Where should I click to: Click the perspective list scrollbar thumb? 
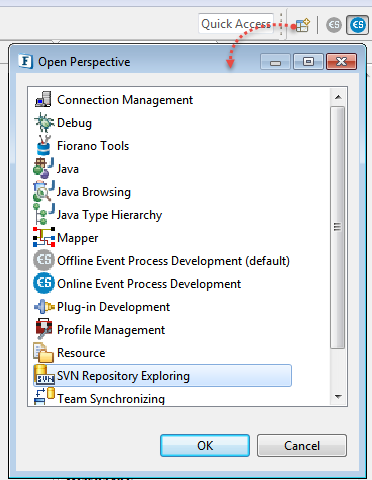click(x=338, y=227)
